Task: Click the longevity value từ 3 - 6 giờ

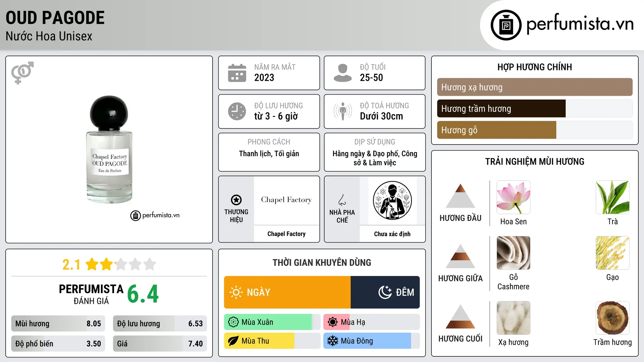Action: tap(276, 116)
